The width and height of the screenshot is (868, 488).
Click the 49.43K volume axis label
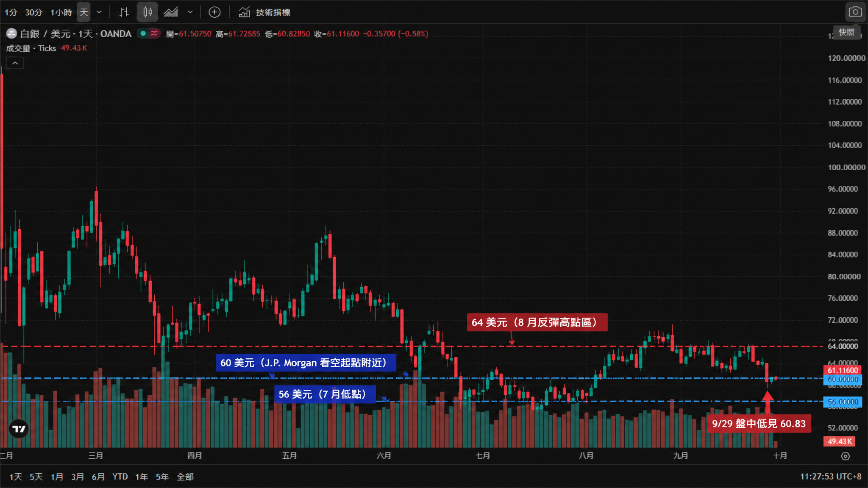coord(839,441)
